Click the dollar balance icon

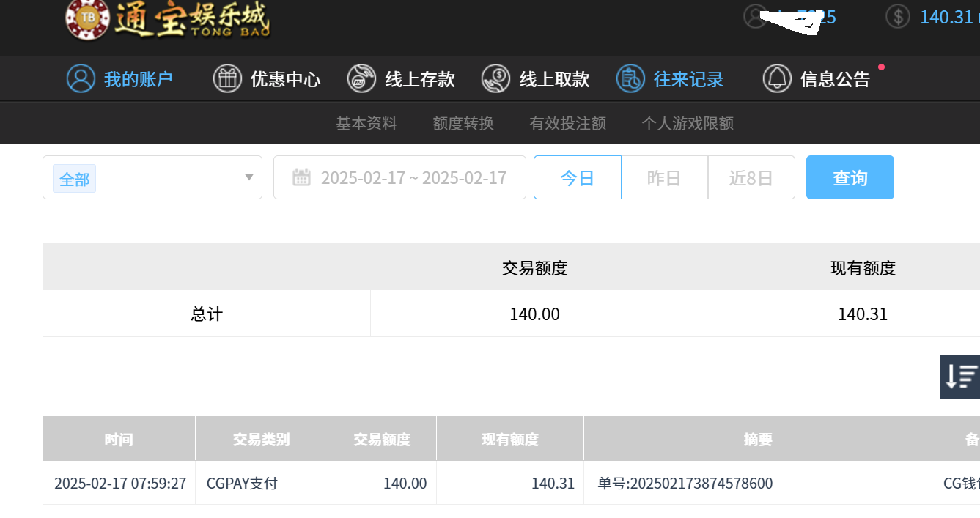[x=898, y=16]
